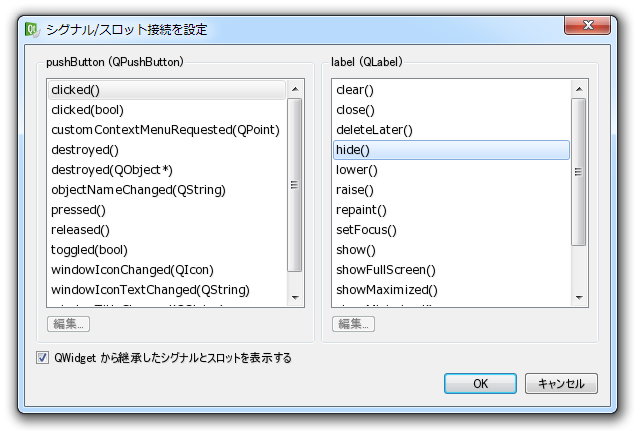Select the close() slot
Viewport: 640px width, 431px height.
click(x=451, y=110)
